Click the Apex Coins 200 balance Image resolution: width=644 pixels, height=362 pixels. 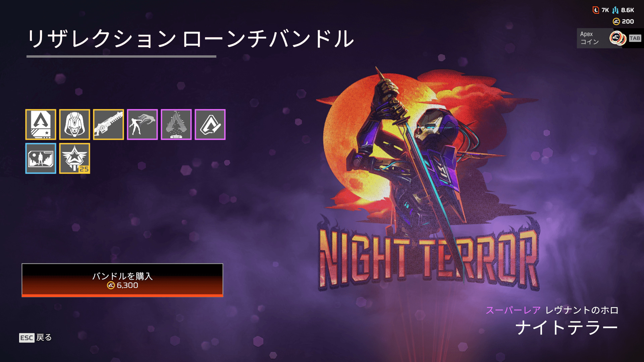(x=624, y=21)
